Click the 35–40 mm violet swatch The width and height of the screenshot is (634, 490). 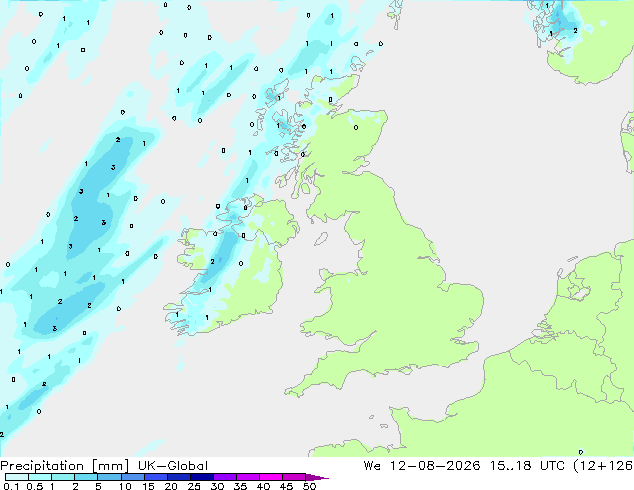click(x=248, y=477)
